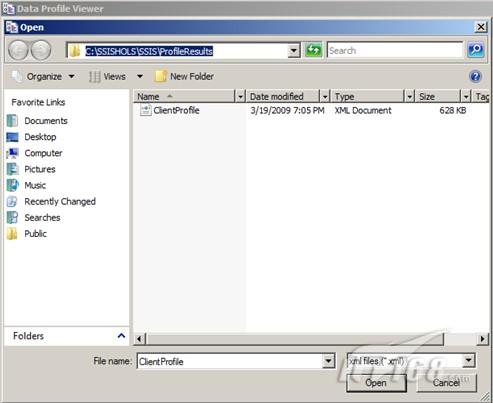Open the Recently Changed favorite link
Image resolution: width=493 pixels, height=403 pixels.
(x=60, y=201)
